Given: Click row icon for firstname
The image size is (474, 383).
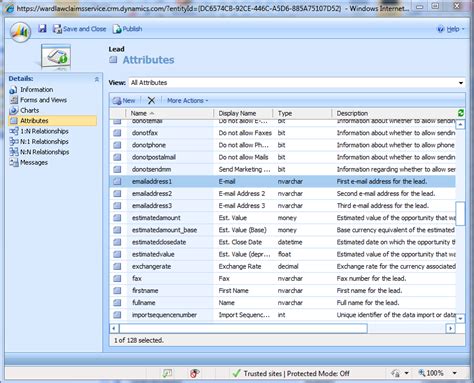Looking at the screenshot, I should point(117,291).
